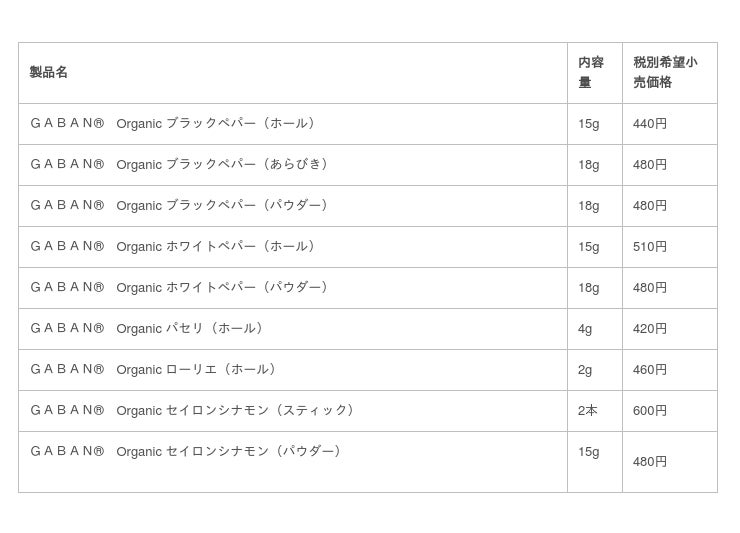Click the 510円 price cell
The width and height of the screenshot is (740, 533).
(650, 247)
